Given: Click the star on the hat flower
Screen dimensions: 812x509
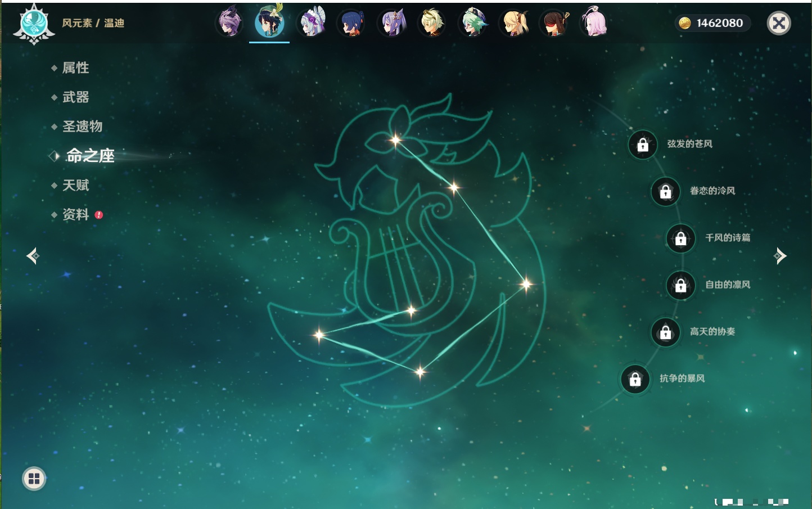Looking at the screenshot, I should [x=395, y=139].
